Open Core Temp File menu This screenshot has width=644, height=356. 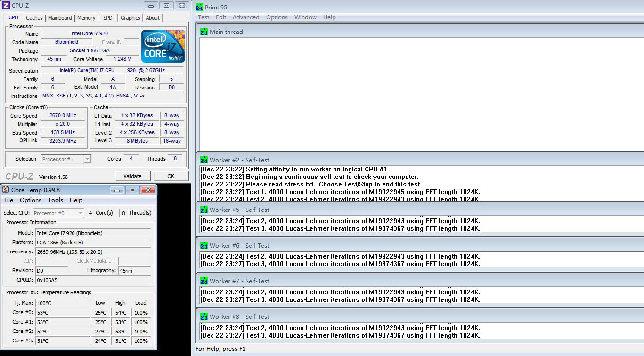(x=9, y=200)
